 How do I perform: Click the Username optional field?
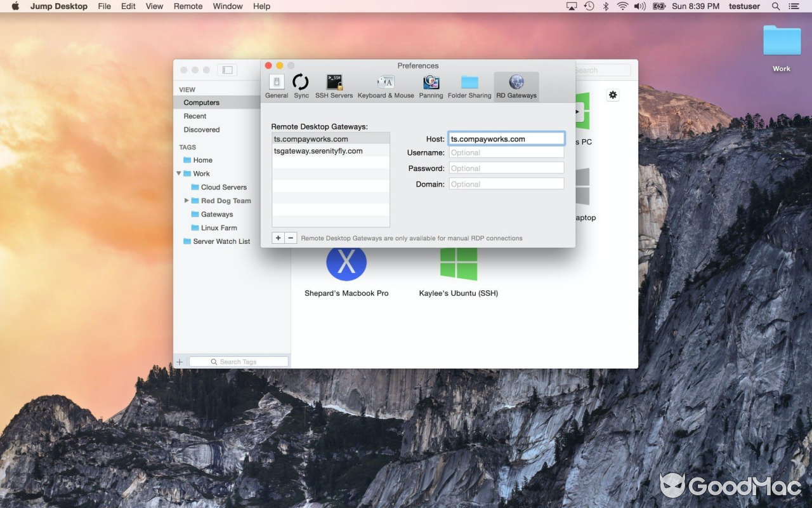pos(506,152)
